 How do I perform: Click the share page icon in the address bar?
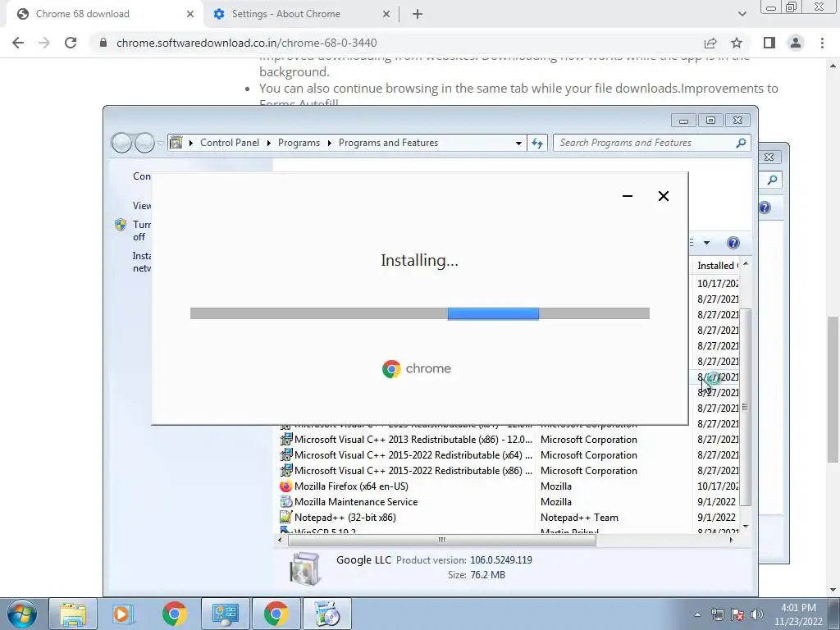710,43
